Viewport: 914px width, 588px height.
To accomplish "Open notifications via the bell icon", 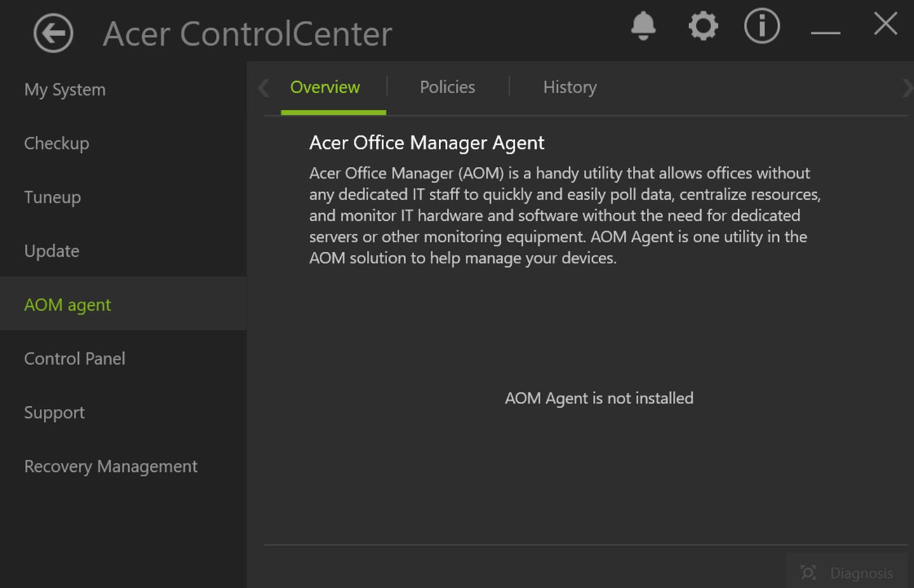I will (x=643, y=27).
